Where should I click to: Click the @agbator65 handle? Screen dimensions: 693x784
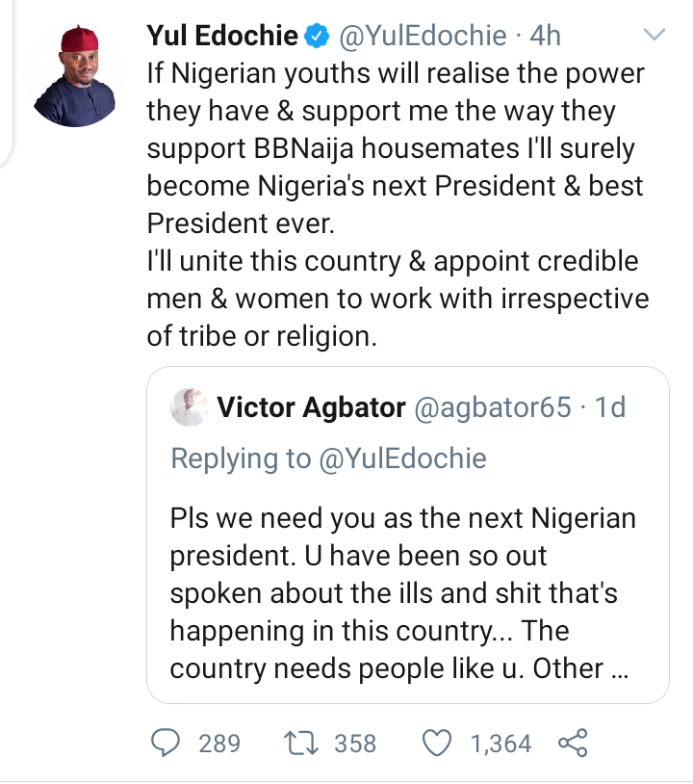492,407
